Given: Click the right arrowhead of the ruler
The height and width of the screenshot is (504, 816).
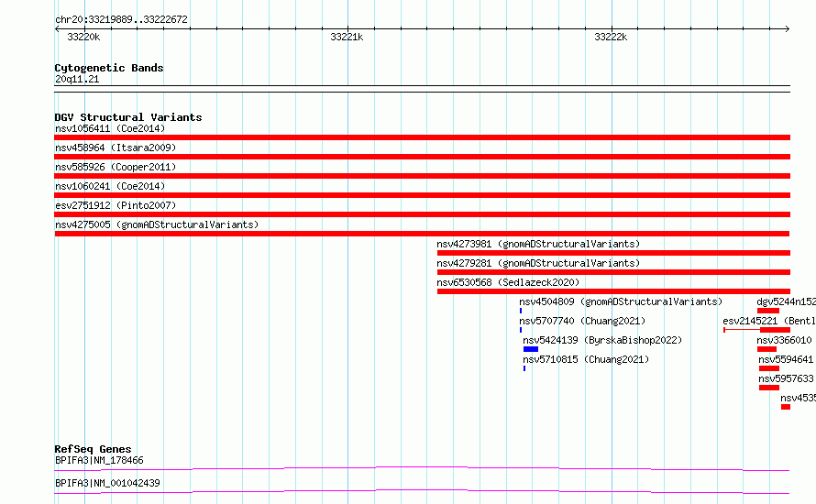Looking at the screenshot, I should (x=788, y=28).
